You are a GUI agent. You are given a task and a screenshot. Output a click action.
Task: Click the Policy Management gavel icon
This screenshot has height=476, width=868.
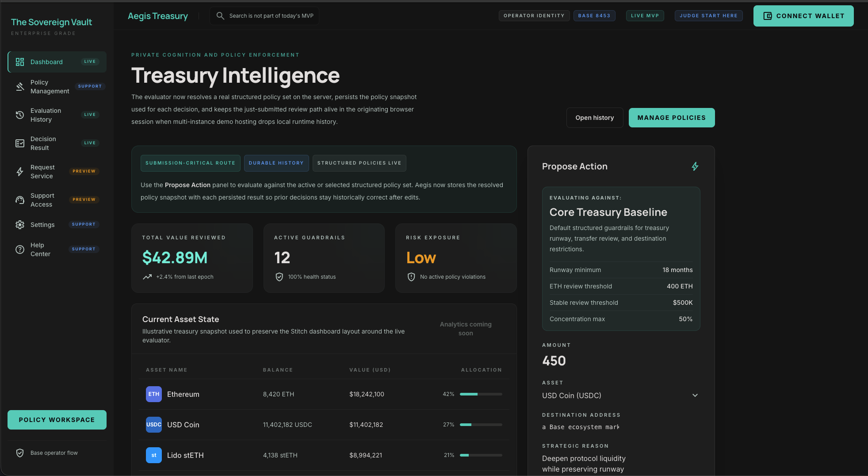[20, 87]
